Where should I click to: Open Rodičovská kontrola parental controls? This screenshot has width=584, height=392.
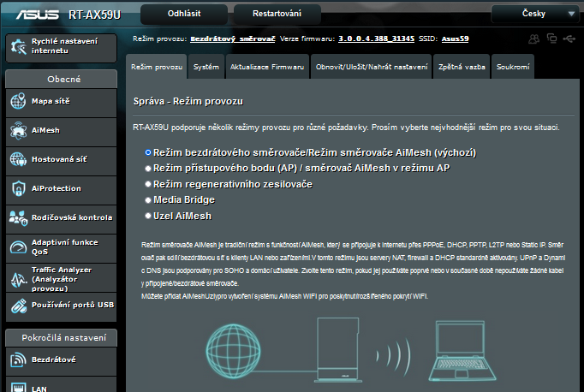tap(58, 217)
